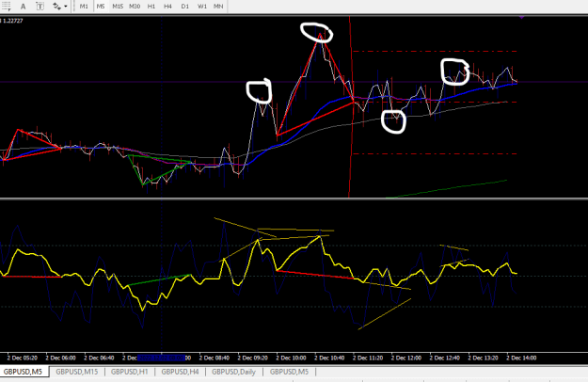
Task: Click the 2 Dec 05:20 time label
Action: pyautogui.click(x=23, y=358)
